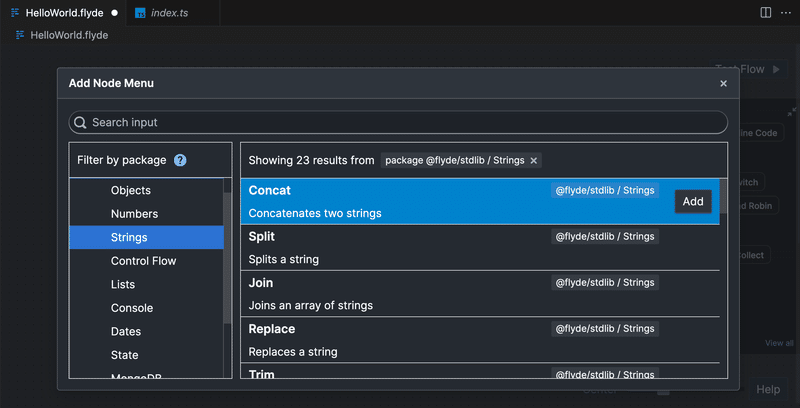Select the Control Flow package filter

(143, 261)
